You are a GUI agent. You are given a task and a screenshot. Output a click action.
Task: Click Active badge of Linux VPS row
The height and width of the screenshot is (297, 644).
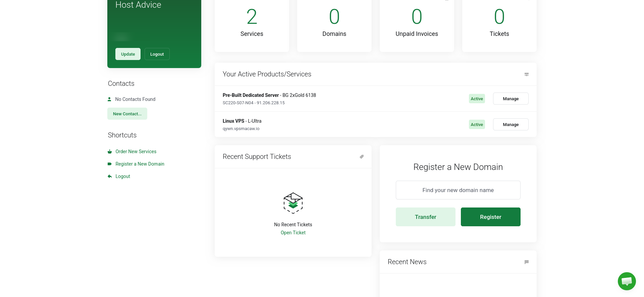(x=477, y=124)
